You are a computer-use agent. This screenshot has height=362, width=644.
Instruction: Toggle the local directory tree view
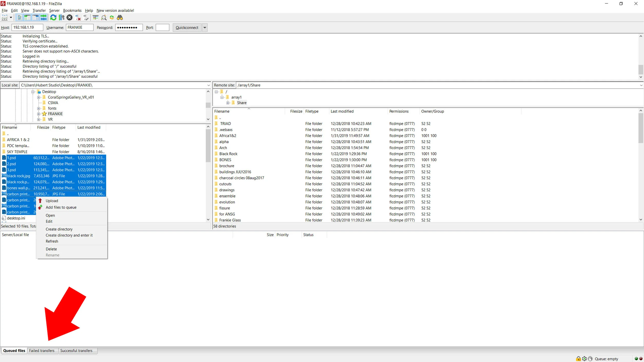click(27, 18)
